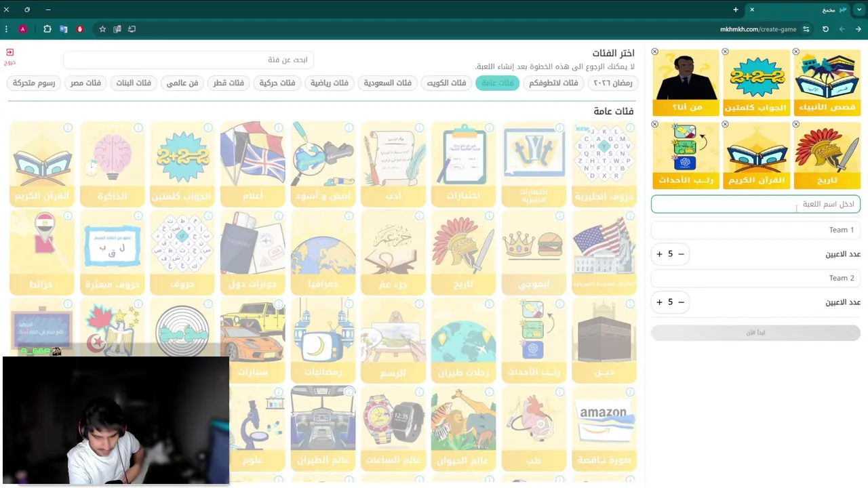Remove the selected تاريخ category
The height and width of the screenshot is (488, 868).
[x=796, y=124]
